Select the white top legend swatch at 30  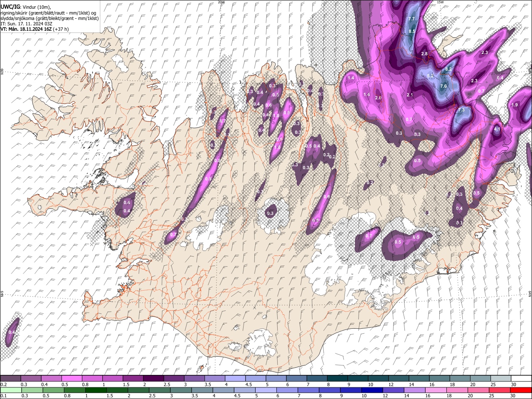tap(521, 379)
